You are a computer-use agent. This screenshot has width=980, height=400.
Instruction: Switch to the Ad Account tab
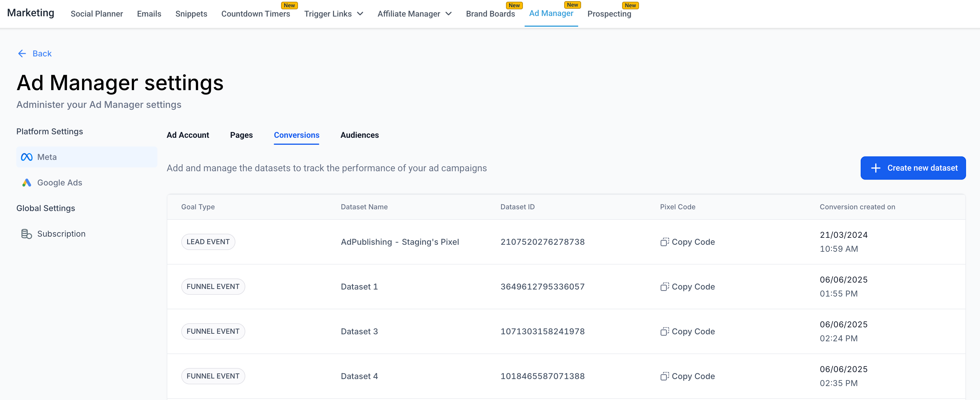click(188, 135)
